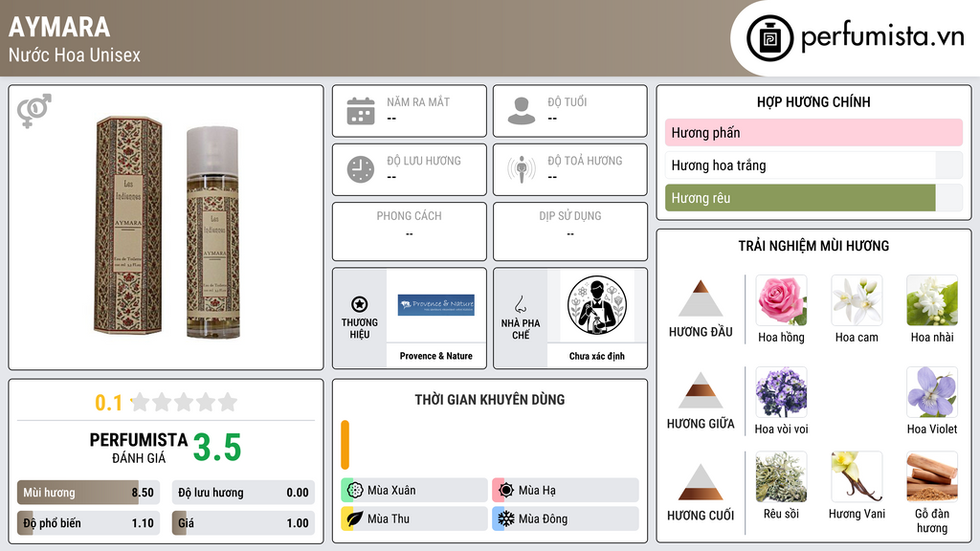Click the Perfumista đánh giá label

coord(138,448)
